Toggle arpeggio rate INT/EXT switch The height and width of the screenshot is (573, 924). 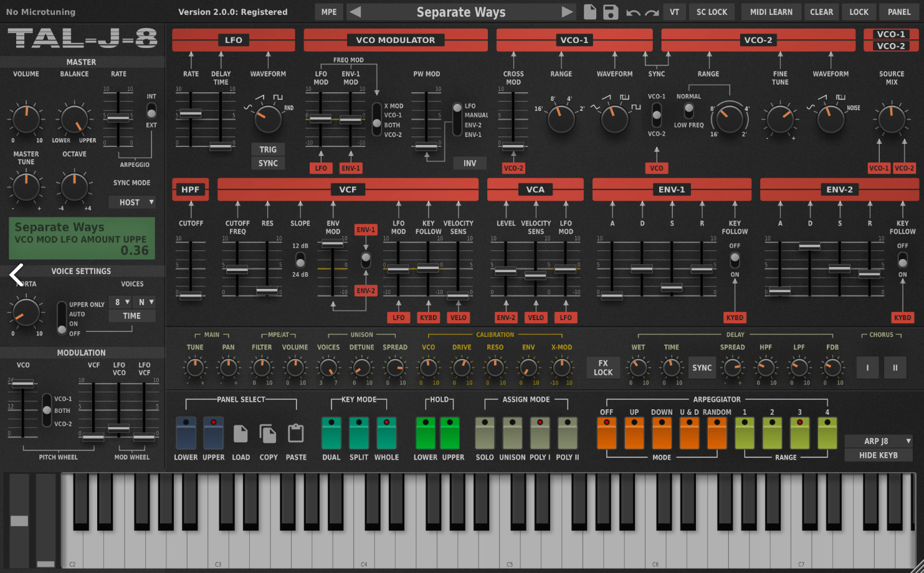coord(151,111)
